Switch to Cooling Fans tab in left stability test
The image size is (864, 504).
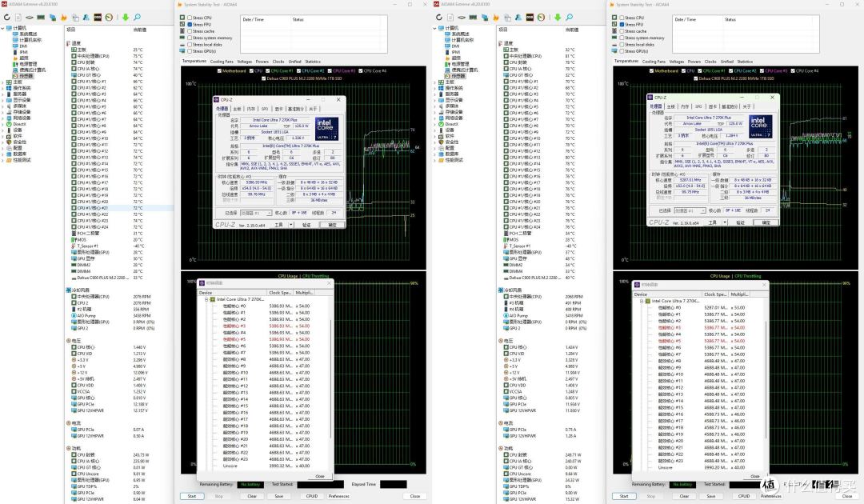222,62
